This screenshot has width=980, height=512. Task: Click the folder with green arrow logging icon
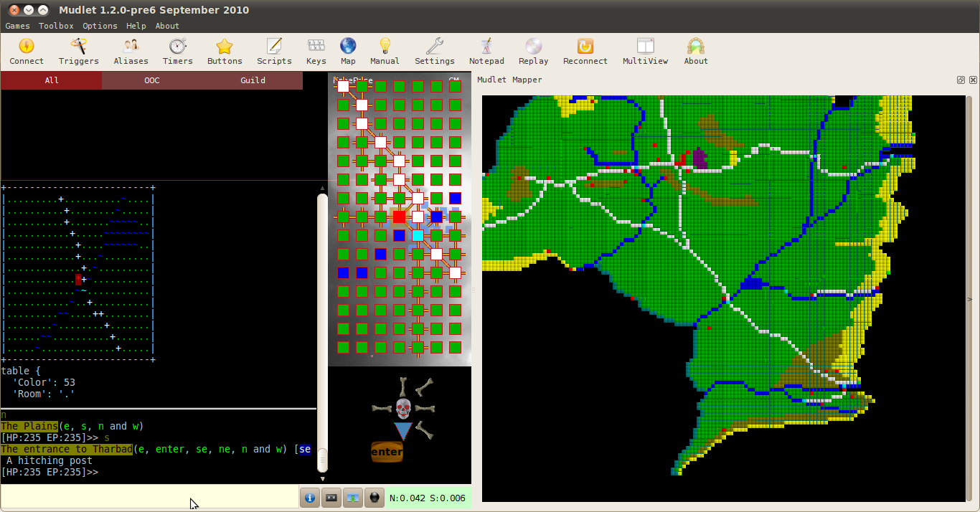coord(352,497)
